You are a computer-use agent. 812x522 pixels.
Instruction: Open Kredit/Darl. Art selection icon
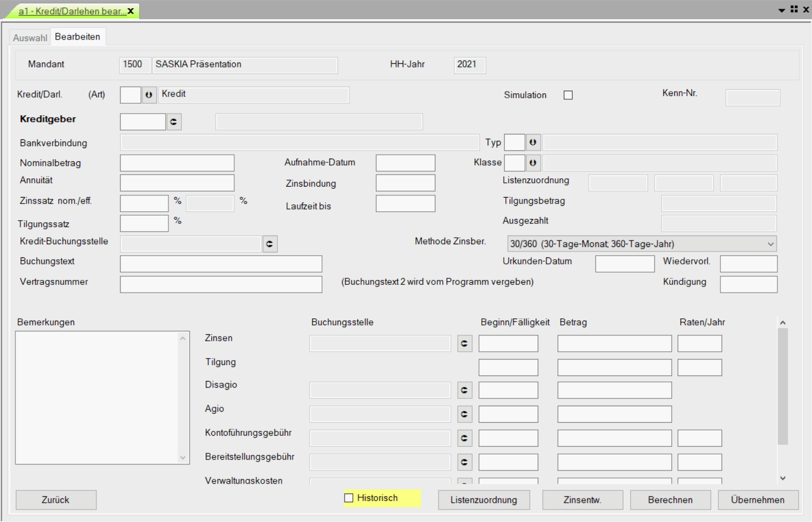(x=149, y=95)
